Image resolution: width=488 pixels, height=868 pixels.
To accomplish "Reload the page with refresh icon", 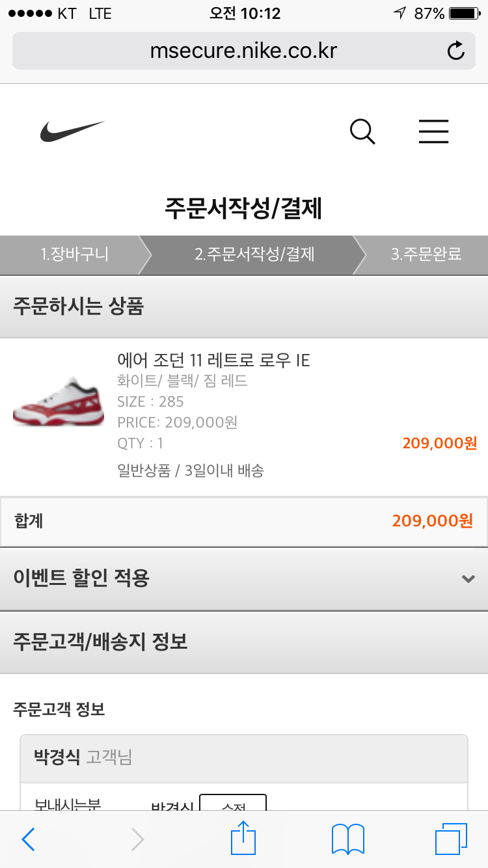I will pos(456,51).
